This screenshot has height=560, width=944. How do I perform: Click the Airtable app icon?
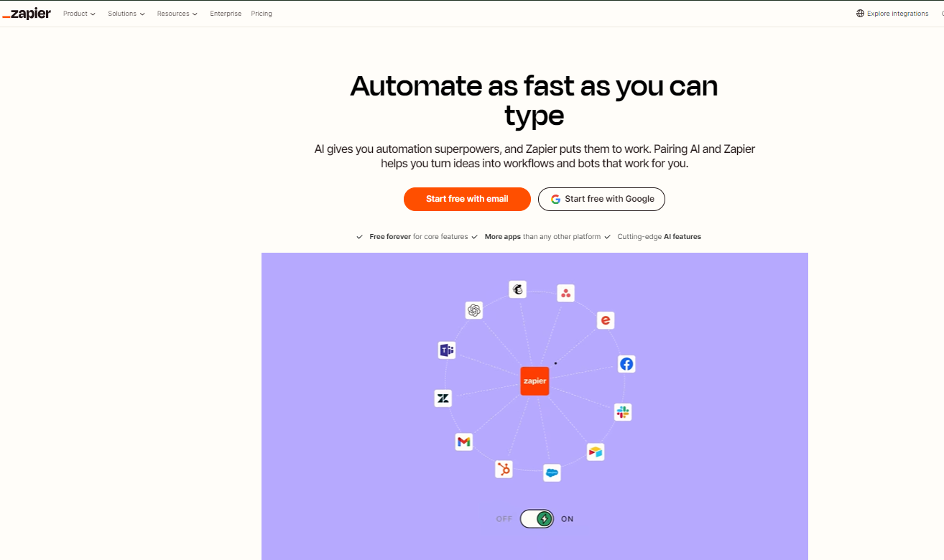596,452
